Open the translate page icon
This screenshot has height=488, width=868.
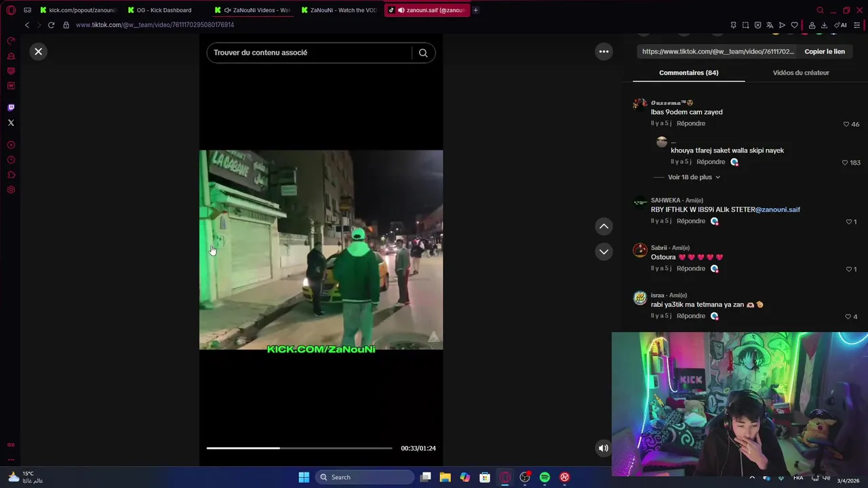point(770,25)
